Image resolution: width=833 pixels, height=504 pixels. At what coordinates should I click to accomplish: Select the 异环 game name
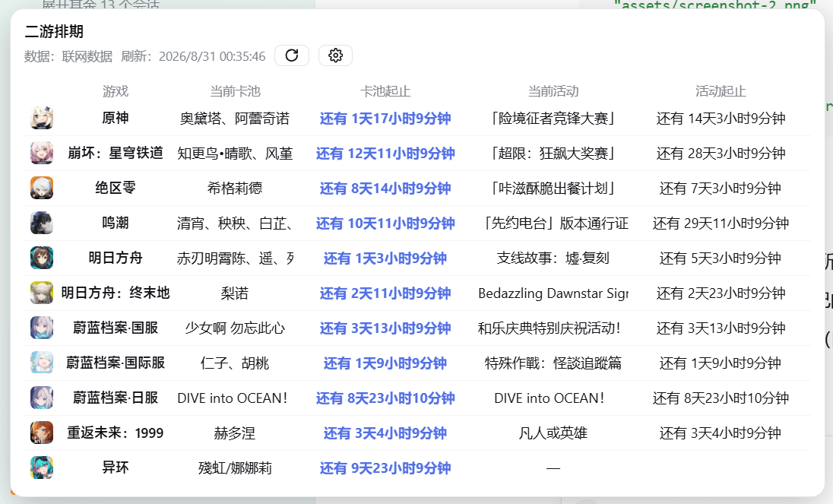[x=116, y=468]
